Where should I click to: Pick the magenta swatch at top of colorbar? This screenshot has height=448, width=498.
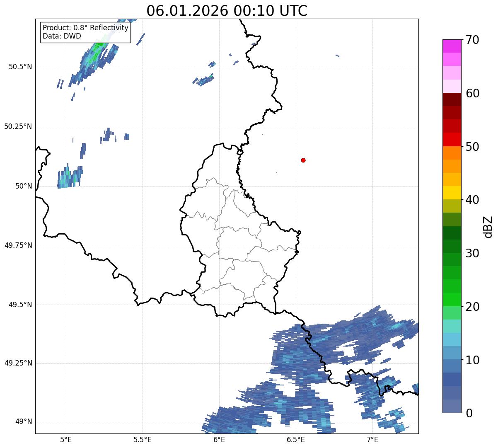pos(452,46)
